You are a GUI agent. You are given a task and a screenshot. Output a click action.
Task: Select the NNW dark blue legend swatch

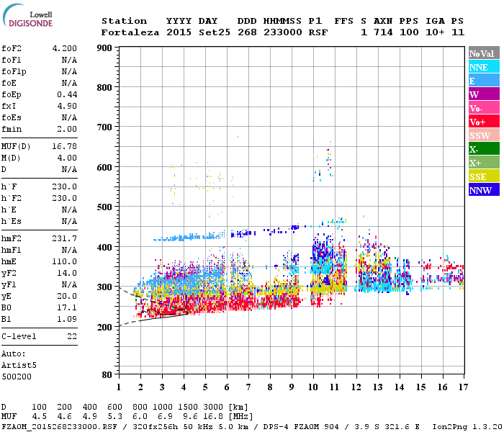[483, 190]
